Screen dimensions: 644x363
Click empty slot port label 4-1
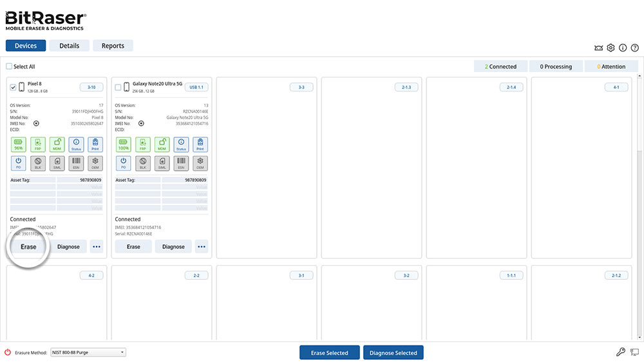pyautogui.click(x=616, y=87)
